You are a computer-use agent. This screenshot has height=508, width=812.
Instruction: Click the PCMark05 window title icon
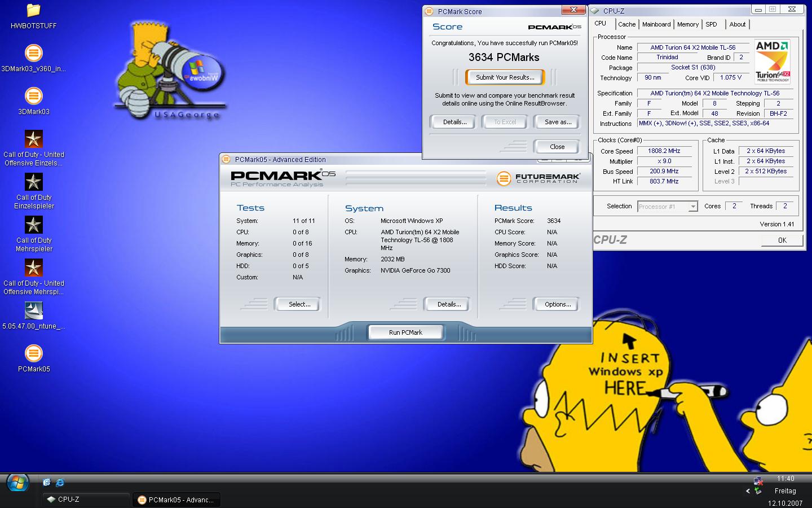pos(226,159)
